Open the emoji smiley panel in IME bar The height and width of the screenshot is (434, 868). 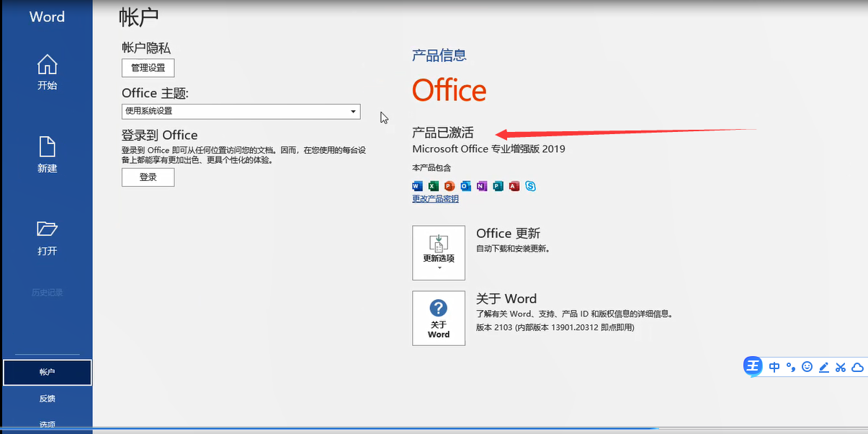coord(807,367)
